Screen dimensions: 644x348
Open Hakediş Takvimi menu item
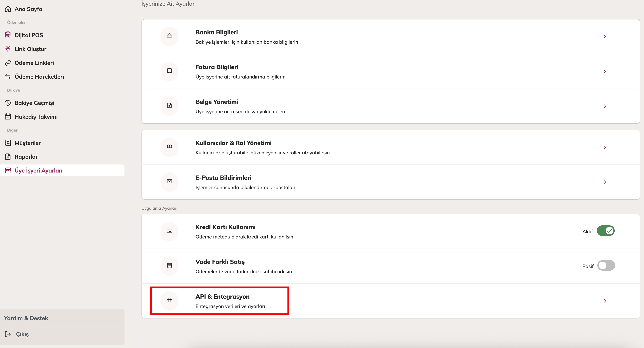pos(36,117)
